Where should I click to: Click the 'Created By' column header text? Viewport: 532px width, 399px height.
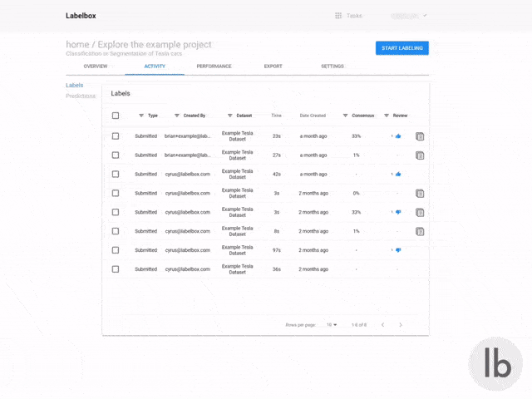point(195,116)
